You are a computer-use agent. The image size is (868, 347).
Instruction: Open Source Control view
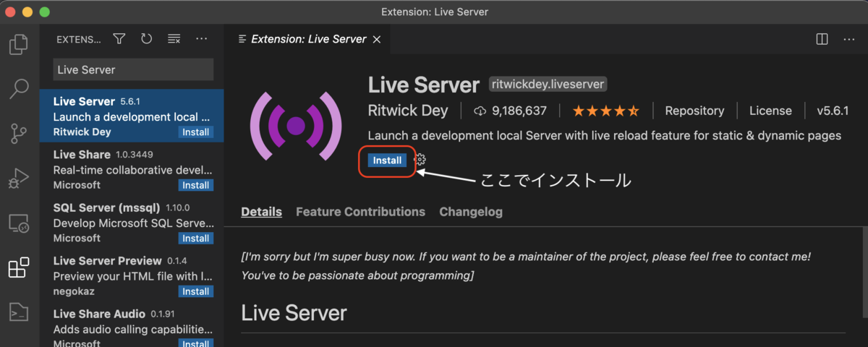click(18, 134)
